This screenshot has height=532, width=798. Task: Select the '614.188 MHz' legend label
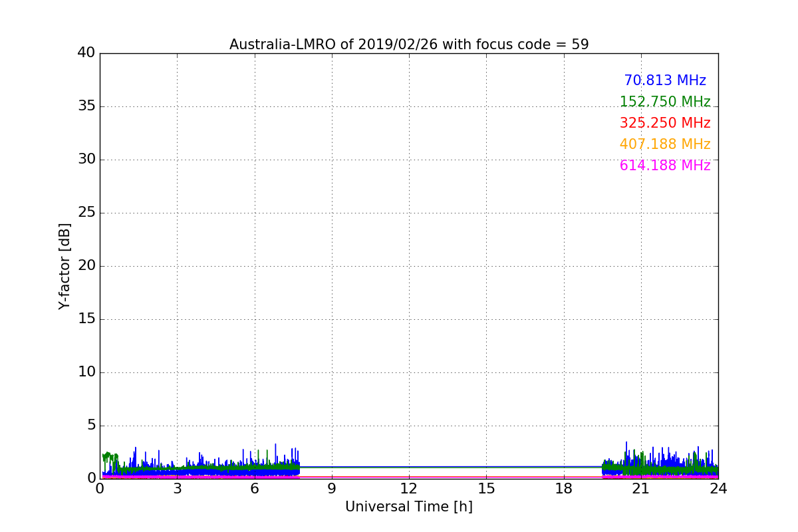(665, 166)
